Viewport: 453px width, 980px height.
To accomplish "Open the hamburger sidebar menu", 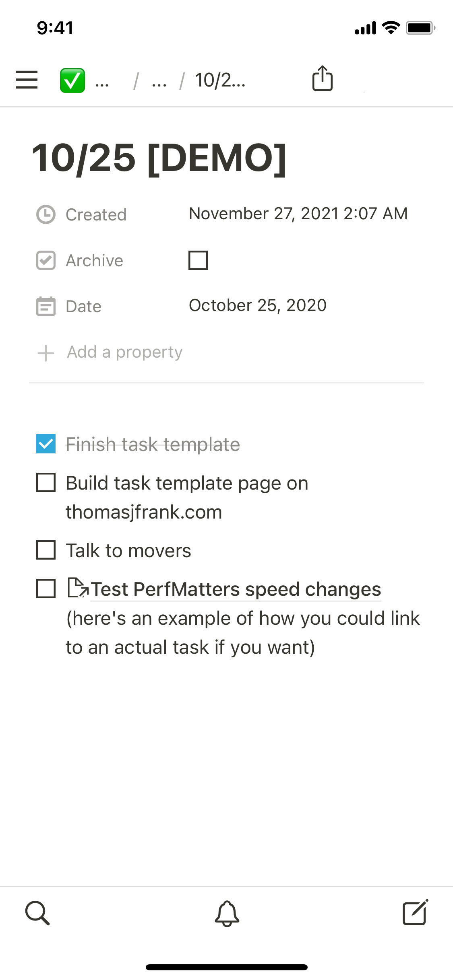I will click(27, 80).
